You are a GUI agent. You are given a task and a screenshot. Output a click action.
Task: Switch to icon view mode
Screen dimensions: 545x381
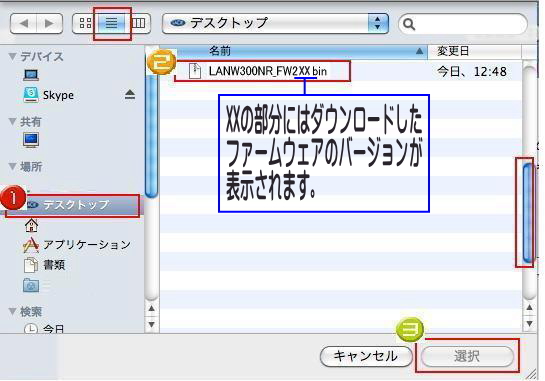coord(85,23)
